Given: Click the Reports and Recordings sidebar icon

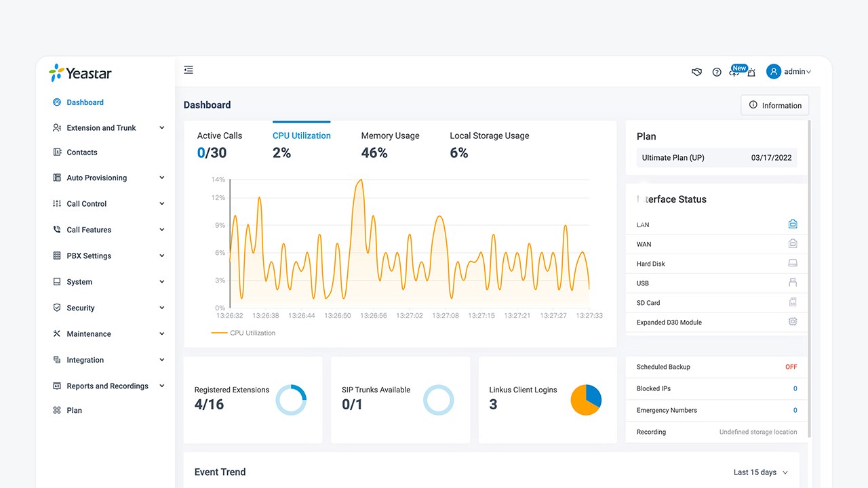Looking at the screenshot, I should 57,386.
